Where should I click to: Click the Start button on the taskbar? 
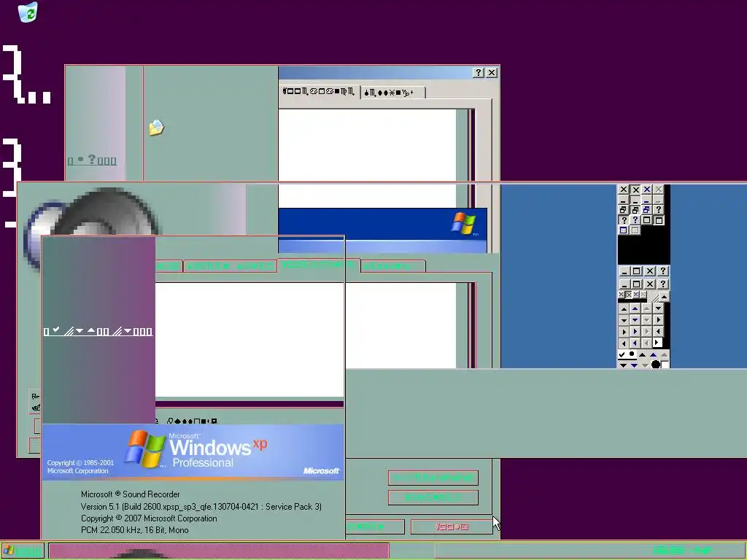(23, 551)
